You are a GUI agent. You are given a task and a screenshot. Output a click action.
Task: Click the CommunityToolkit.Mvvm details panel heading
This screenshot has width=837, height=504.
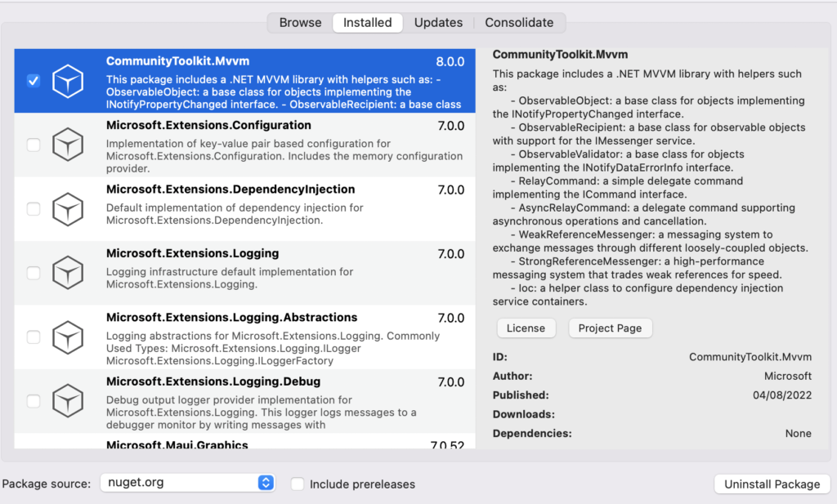click(x=560, y=55)
